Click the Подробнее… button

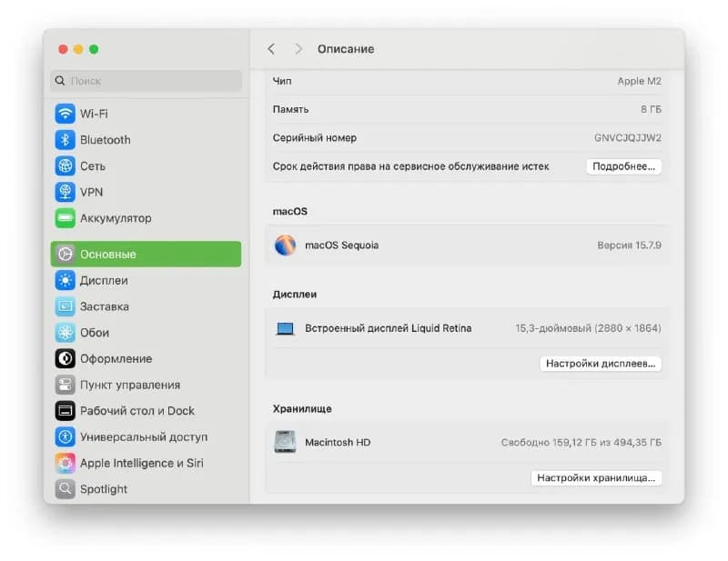(623, 166)
